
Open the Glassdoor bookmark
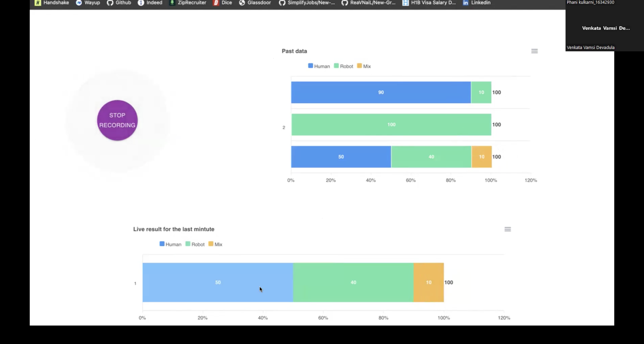[255, 3]
